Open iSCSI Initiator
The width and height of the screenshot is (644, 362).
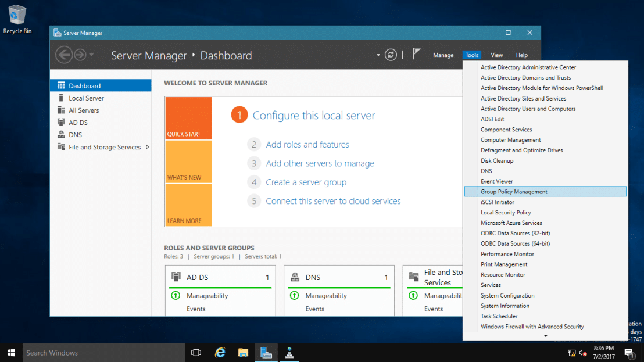tap(545, 202)
